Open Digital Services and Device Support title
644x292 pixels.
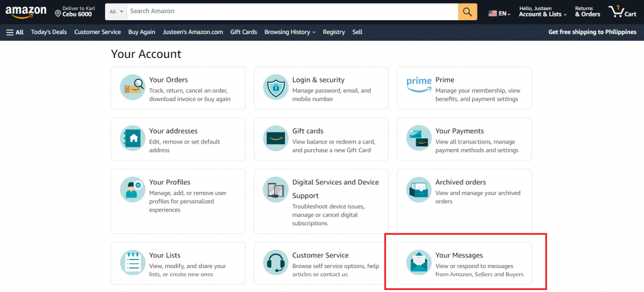point(336,189)
